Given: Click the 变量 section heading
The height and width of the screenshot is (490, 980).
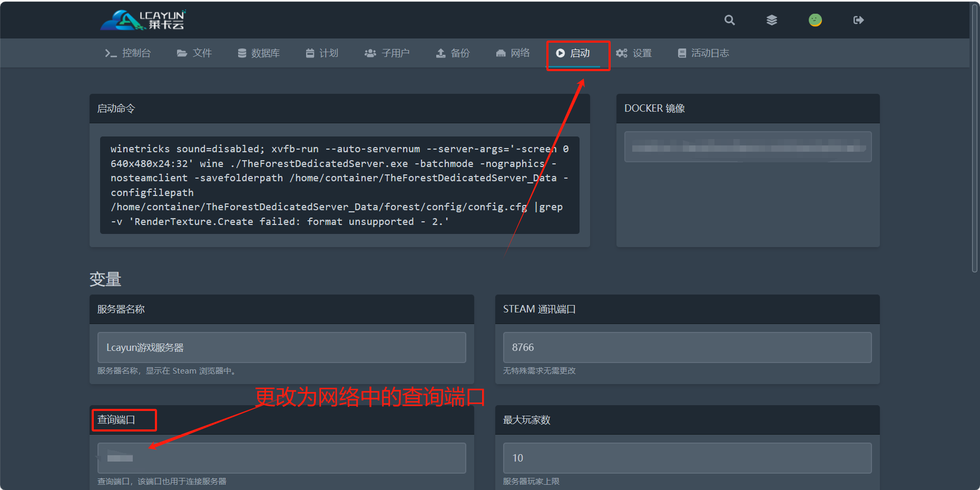Looking at the screenshot, I should [105, 279].
